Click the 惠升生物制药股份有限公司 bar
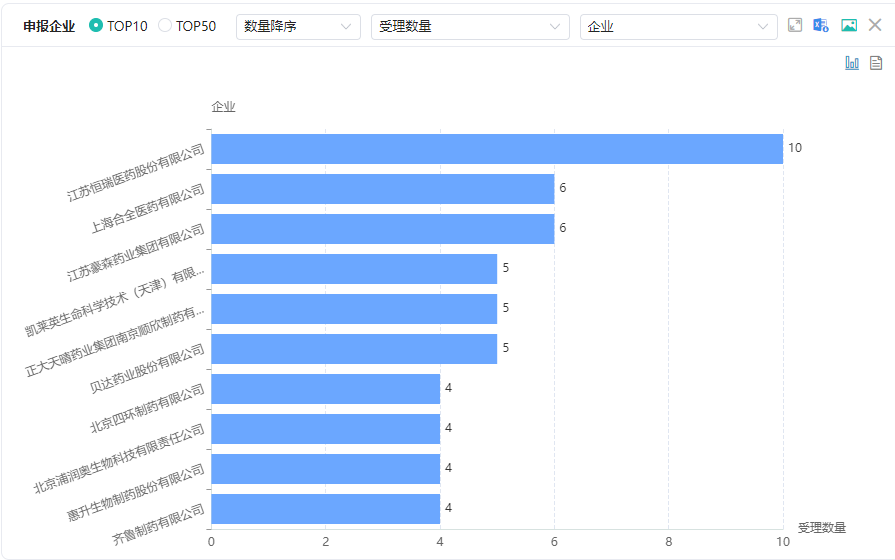 coord(325,469)
